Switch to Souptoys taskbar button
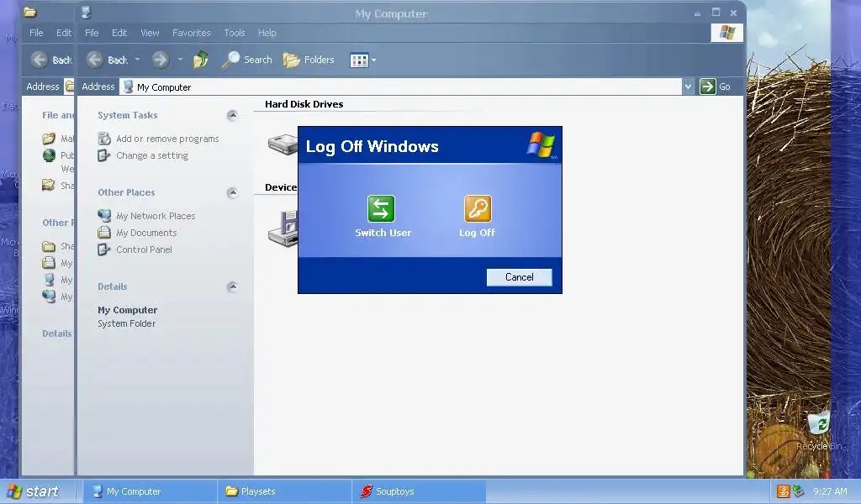Screen dimensions: 861x504 click(x=419, y=491)
